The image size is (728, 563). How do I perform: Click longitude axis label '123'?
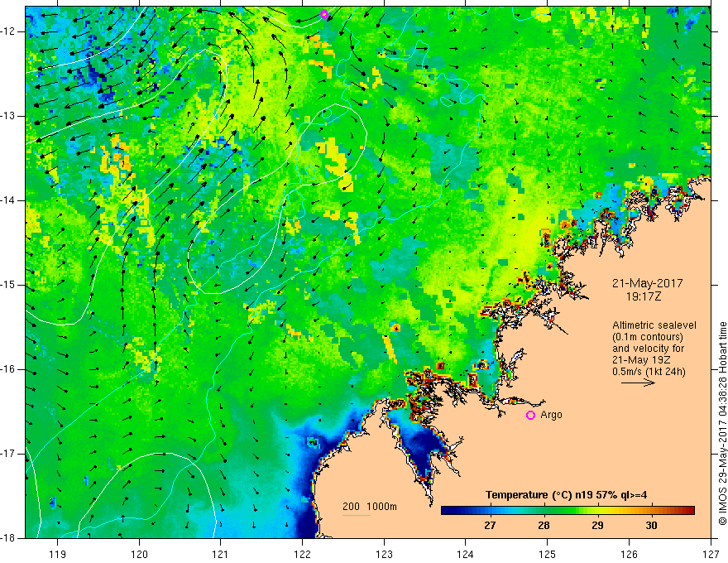384,554
